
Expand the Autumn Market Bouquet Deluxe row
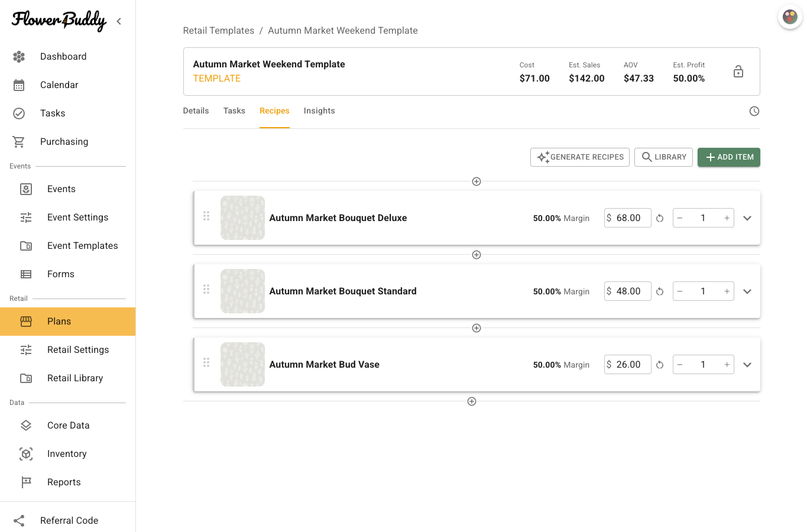click(x=747, y=218)
